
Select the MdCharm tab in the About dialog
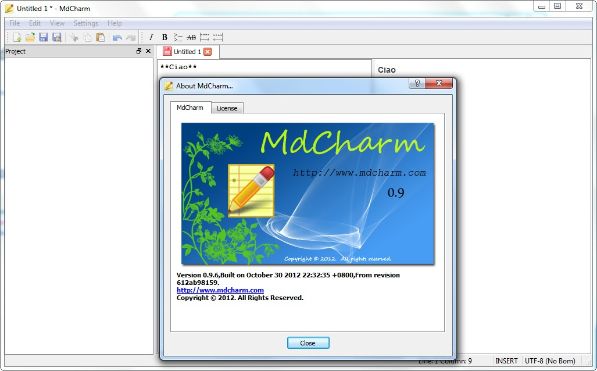pyautogui.click(x=190, y=108)
